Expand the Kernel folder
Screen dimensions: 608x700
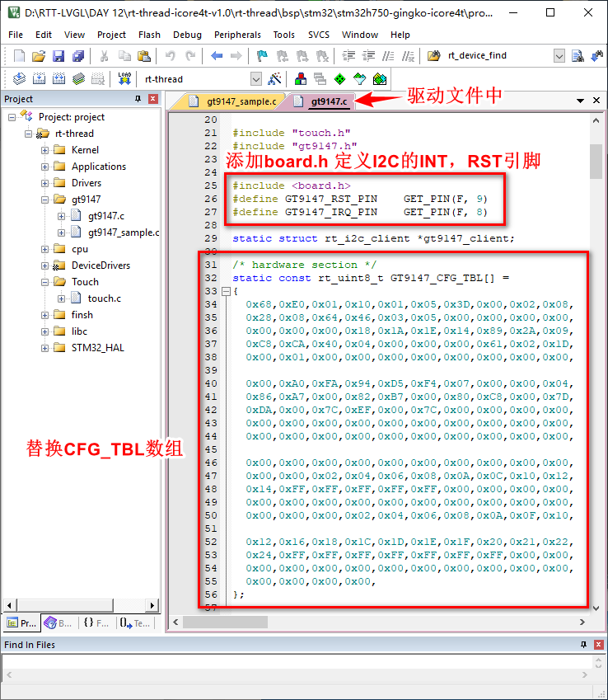pos(45,150)
